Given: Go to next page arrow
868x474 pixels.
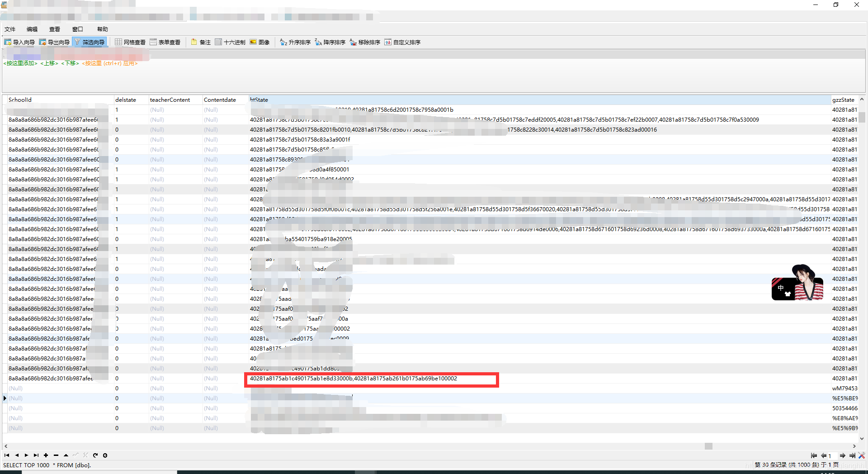Looking at the screenshot, I should pos(843,456).
